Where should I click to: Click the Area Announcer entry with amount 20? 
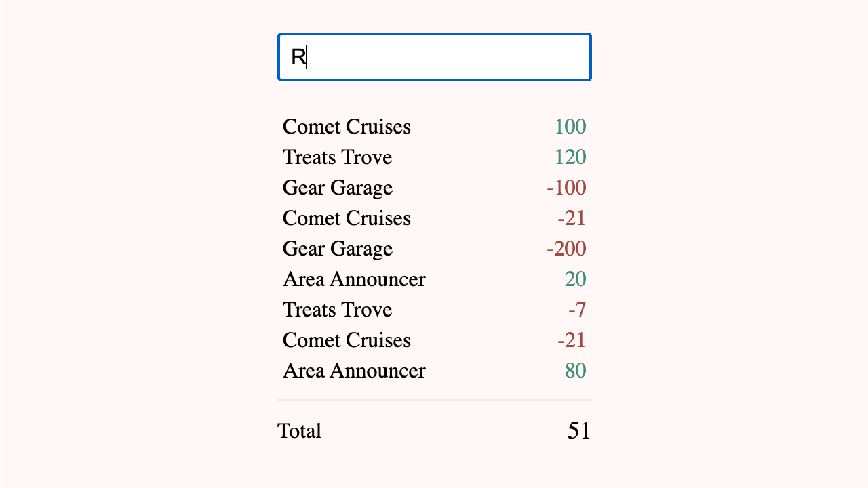tap(354, 279)
